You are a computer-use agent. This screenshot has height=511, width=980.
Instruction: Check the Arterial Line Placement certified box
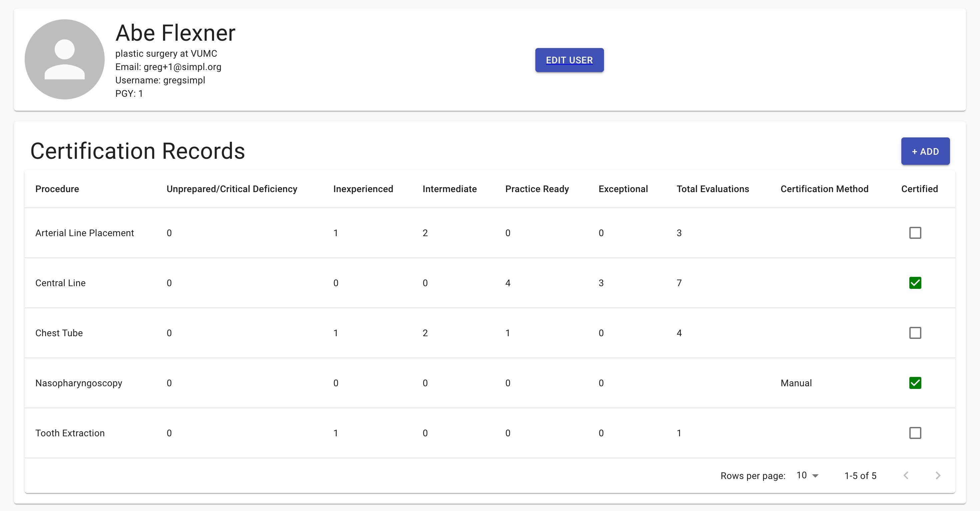pyautogui.click(x=915, y=233)
